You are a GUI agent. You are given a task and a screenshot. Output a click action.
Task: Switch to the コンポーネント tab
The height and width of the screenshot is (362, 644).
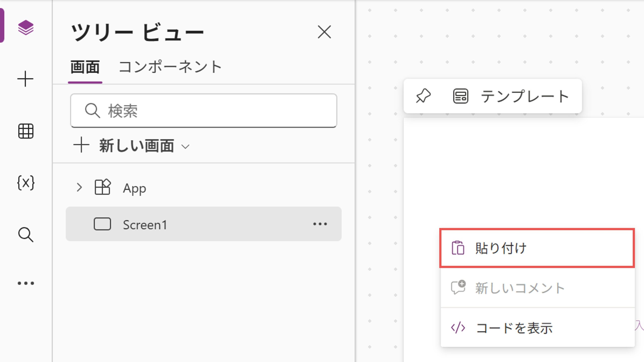[x=170, y=67]
